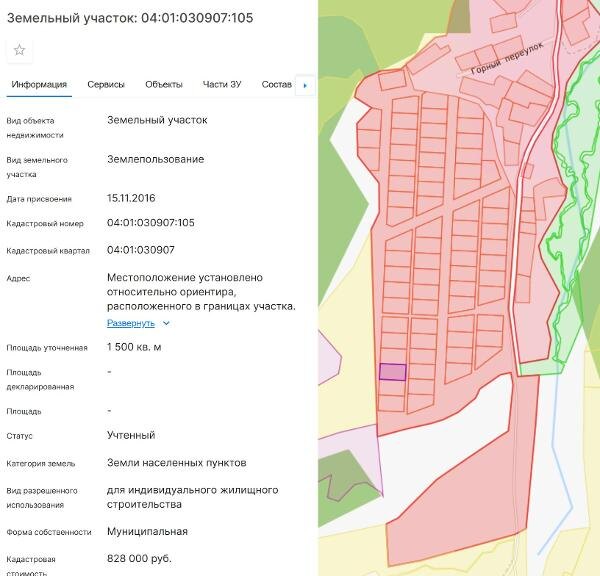Add parcel to favorites with star icon
Image resolution: width=600 pixels, height=576 pixels.
[20, 50]
